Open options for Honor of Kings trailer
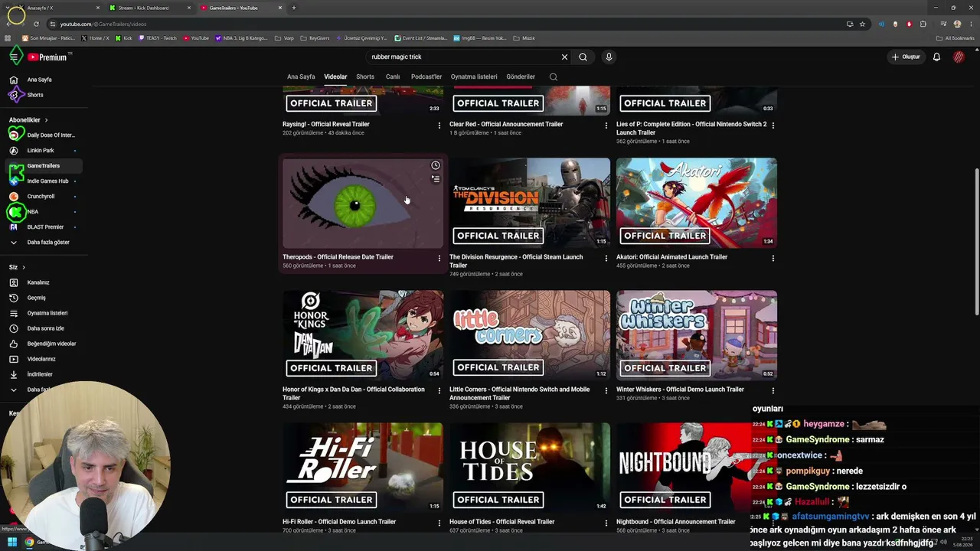980x551 pixels. pos(439,390)
